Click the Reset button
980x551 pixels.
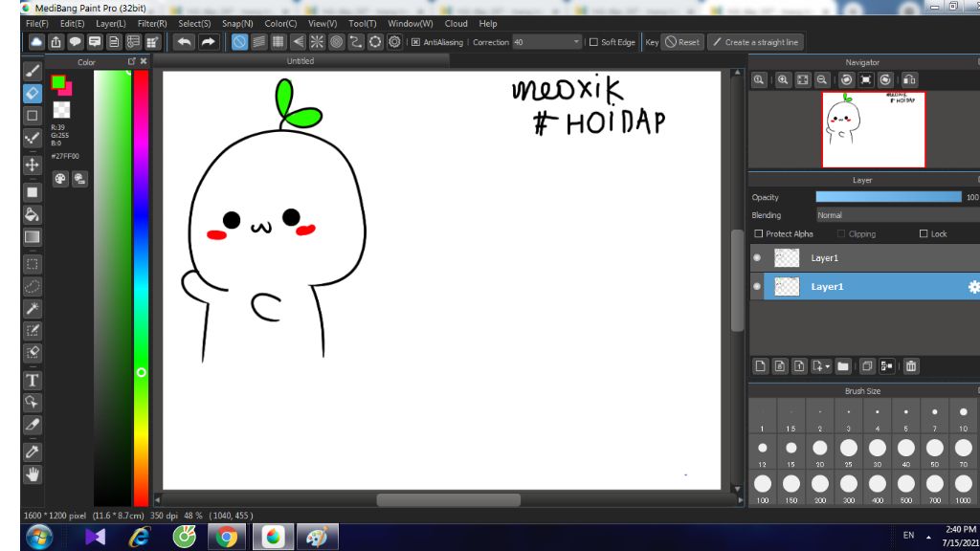point(681,42)
